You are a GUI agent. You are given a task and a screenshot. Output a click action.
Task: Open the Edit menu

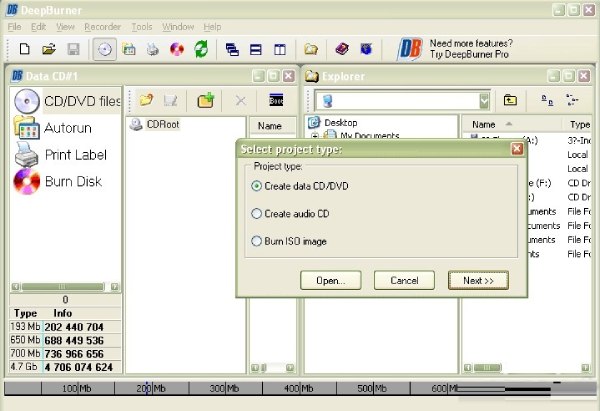click(x=38, y=27)
